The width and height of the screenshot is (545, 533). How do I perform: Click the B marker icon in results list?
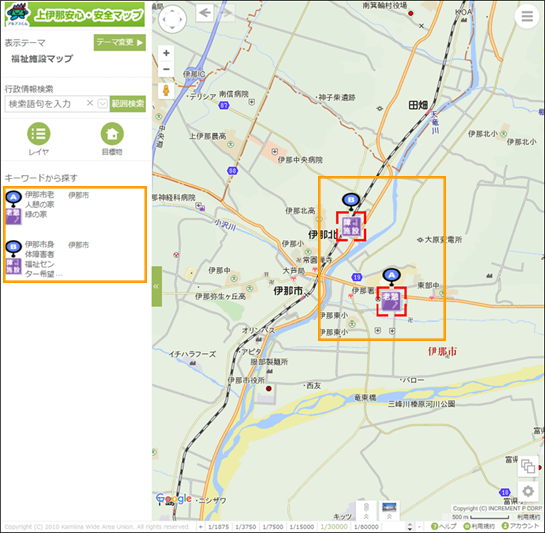coord(13,248)
